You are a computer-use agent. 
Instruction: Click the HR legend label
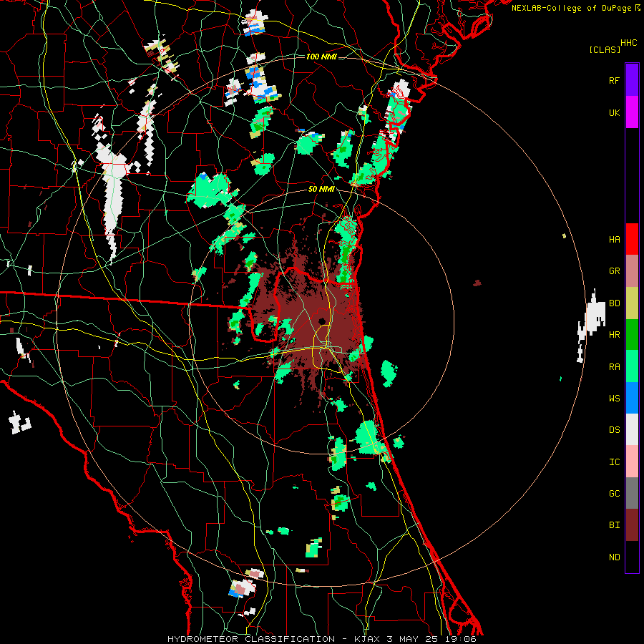614,335
